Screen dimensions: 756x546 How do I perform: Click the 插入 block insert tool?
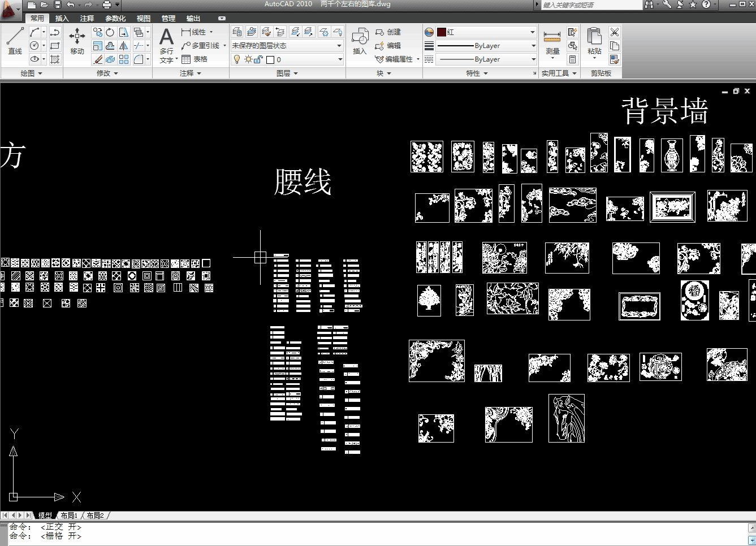tap(360, 41)
